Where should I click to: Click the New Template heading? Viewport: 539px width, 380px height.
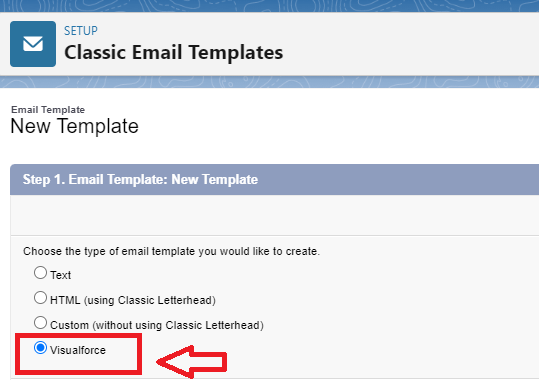75,126
